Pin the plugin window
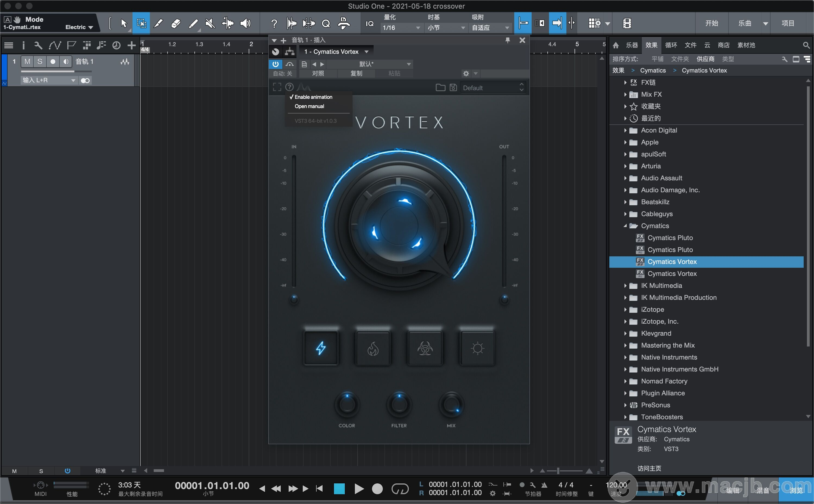 coord(507,40)
